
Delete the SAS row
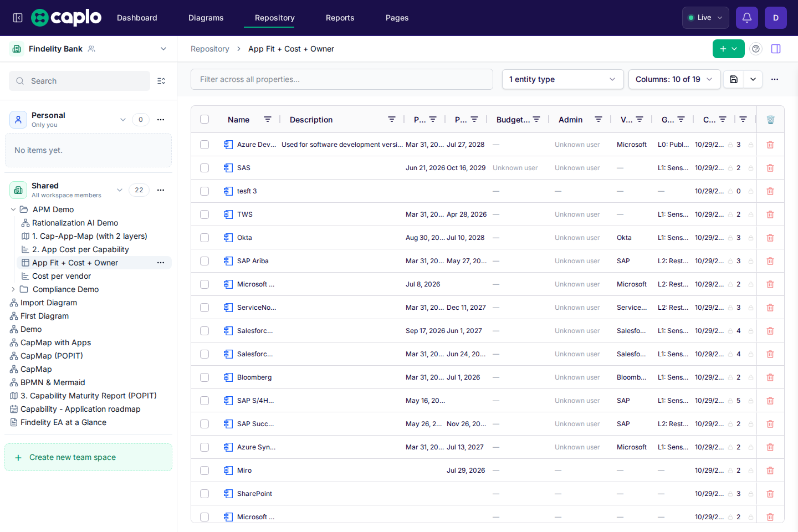[x=770, y=168]
